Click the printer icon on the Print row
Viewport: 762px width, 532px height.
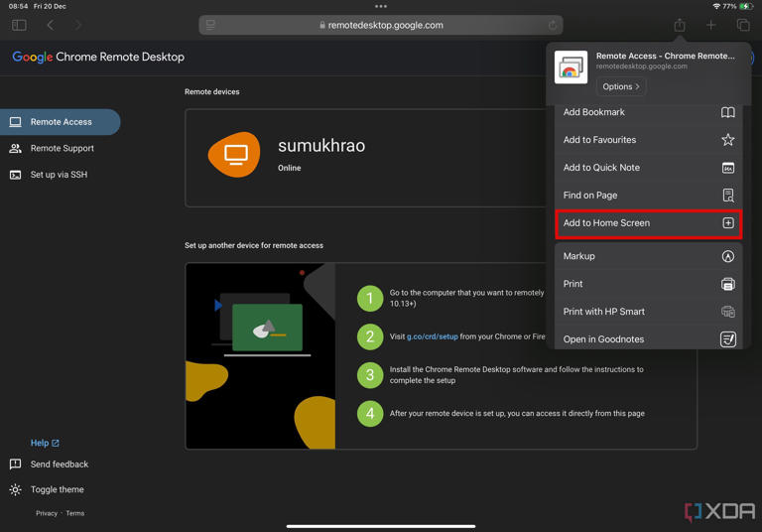point(728,284)
